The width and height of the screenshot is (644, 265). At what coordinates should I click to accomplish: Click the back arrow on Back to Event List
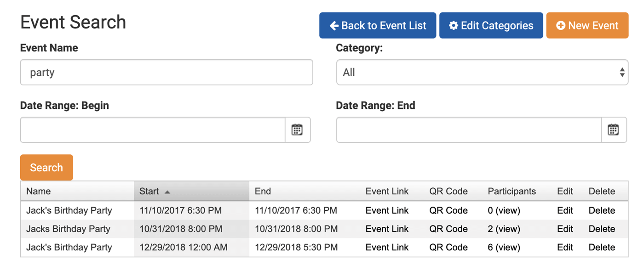334,25
